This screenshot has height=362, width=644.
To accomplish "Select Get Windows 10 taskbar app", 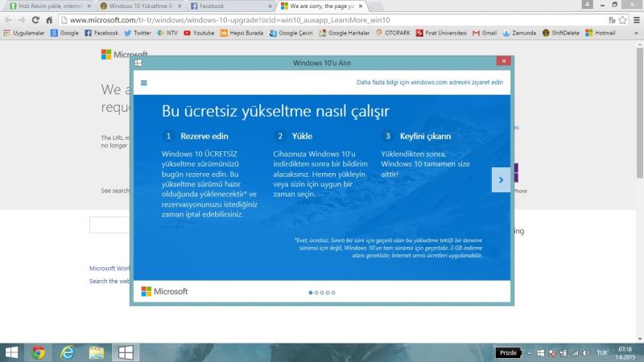I will 126,352.
